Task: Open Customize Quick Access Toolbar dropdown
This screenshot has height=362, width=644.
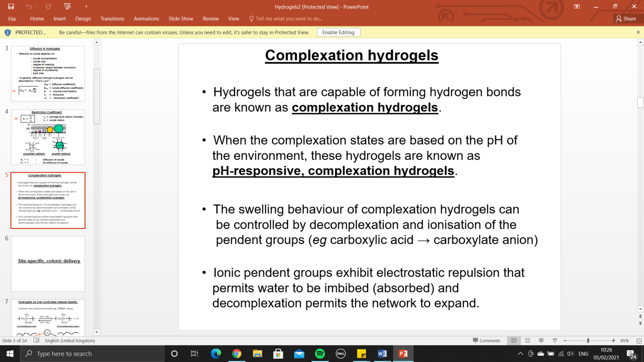Action: point(86,7)
